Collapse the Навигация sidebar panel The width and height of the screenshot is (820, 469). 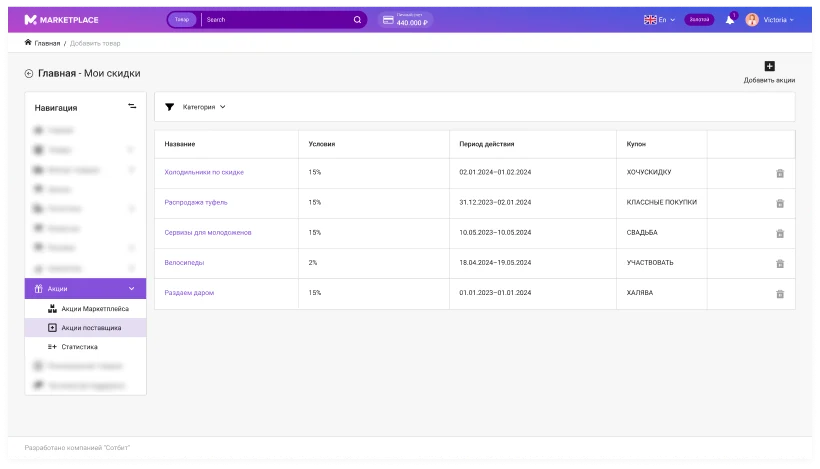132,106
